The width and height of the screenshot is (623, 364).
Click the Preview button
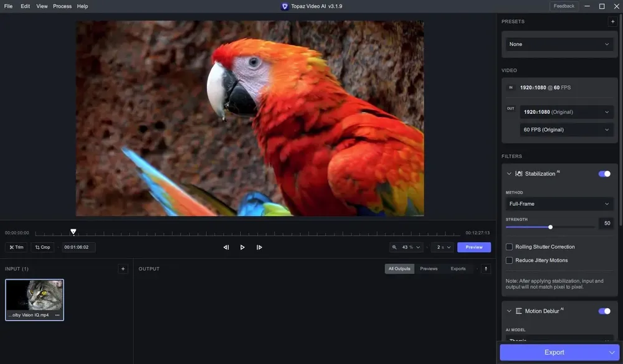tap(474, 247)
